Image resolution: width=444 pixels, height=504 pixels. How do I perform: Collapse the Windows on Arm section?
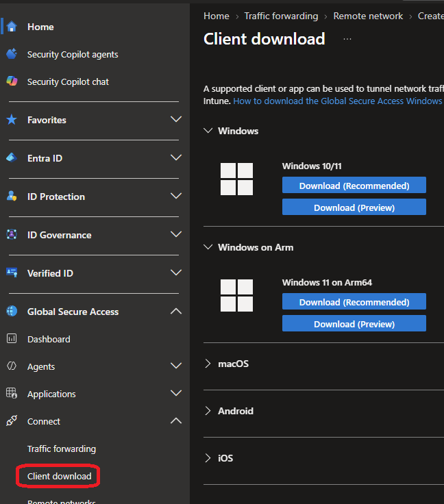click(x=208, y=247)
